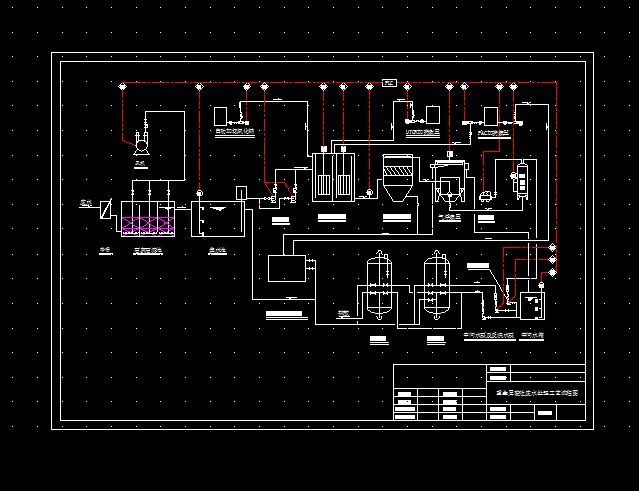This screenshot has height=491, width=639.
Task: Select the tall vertical dissolved-air column
Action: click(x=522, y=181)
